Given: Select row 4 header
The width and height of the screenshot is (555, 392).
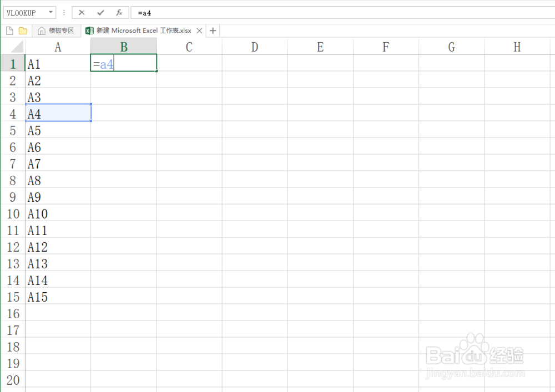Looking at the screenshot, I should (13, 114).
